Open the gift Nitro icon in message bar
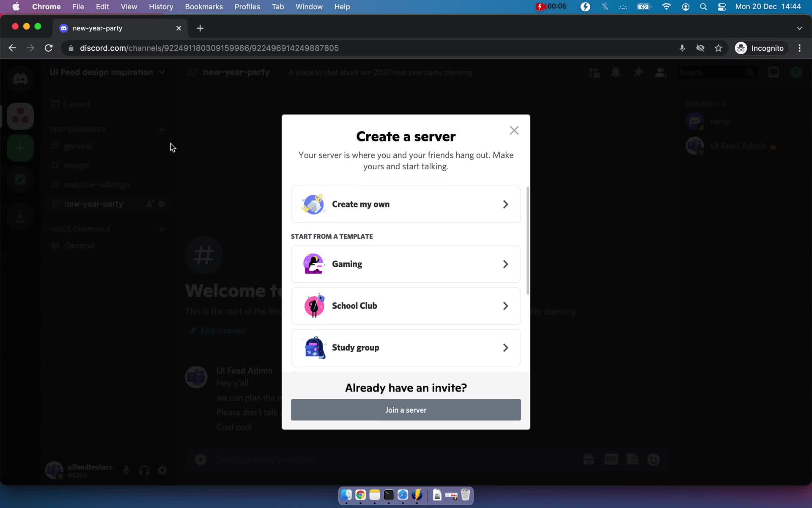 coord(589,459)
